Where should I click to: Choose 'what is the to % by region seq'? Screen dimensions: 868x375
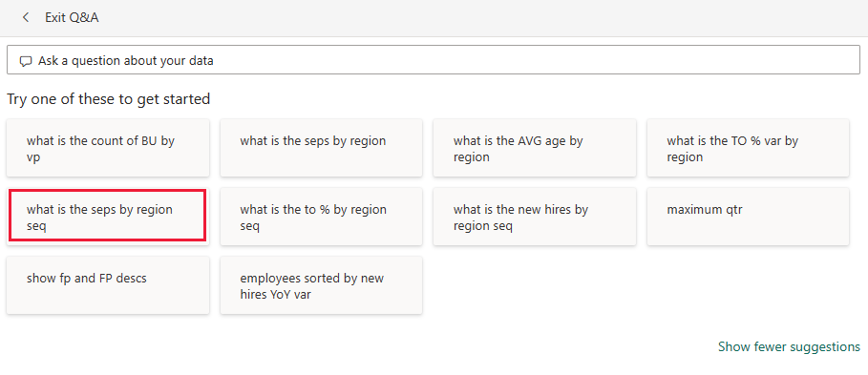click(x=321, y=217)
